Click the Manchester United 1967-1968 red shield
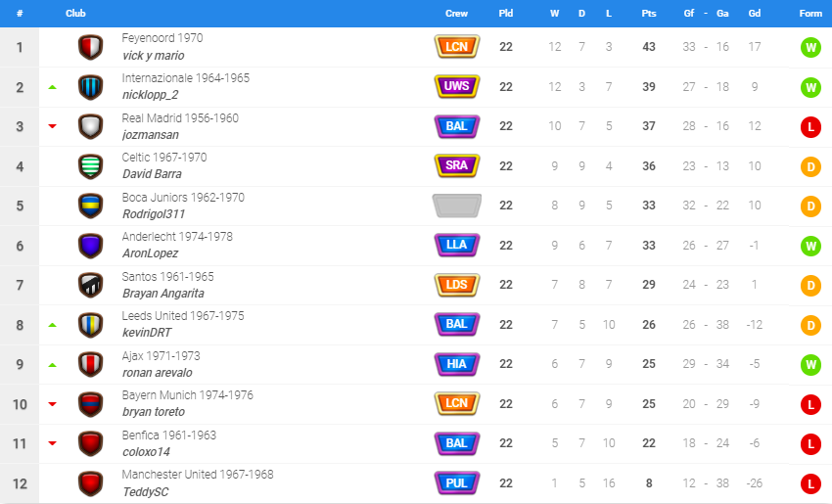The image size is (832, 504). (91, 483)
